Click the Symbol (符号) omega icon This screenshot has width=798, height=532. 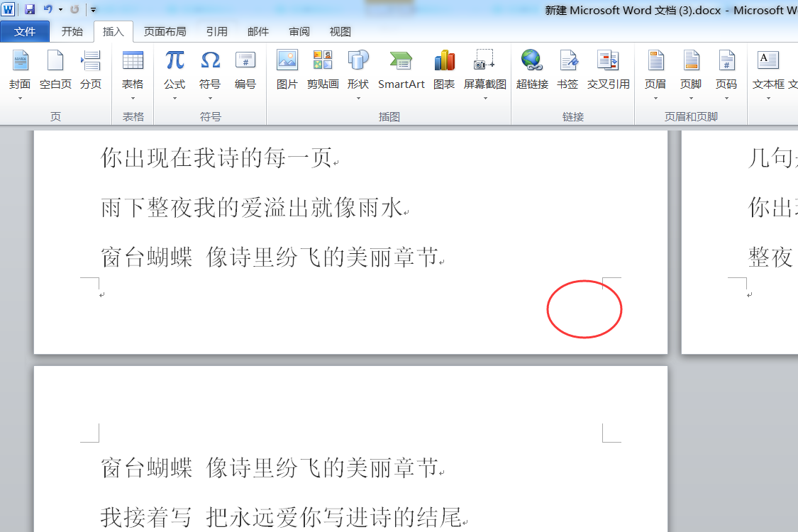pos(210,60)
